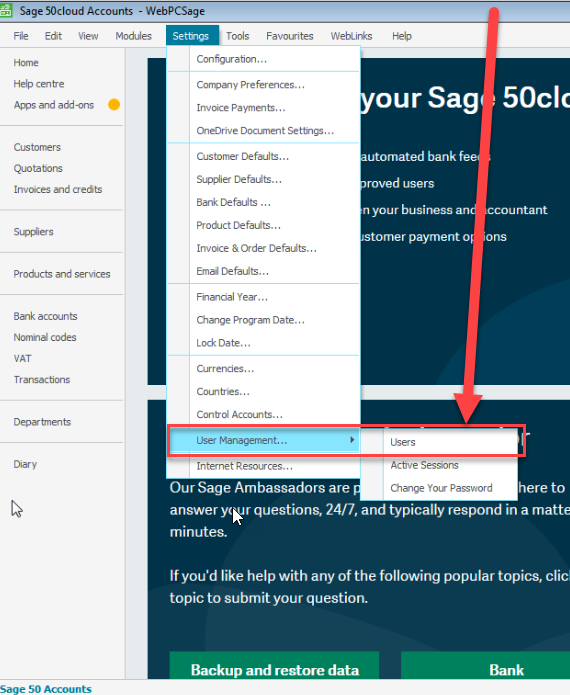
Task: Open Customers module in sidebar
Action: pos(37,147)
